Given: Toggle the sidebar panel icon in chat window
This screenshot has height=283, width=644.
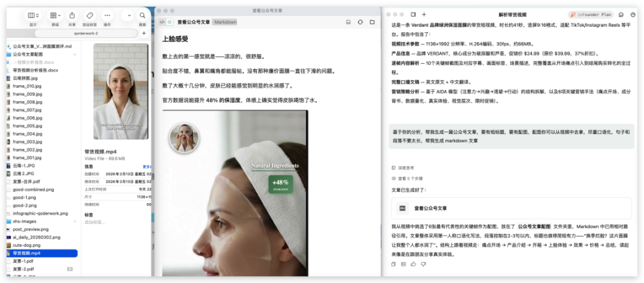Looking at the screenshot, I should [413, 14].
